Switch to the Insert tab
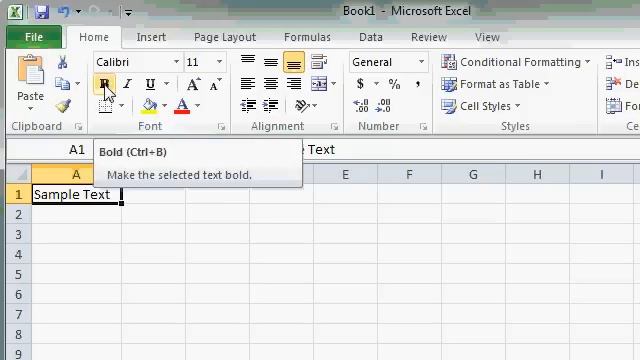 pos(151,37)
